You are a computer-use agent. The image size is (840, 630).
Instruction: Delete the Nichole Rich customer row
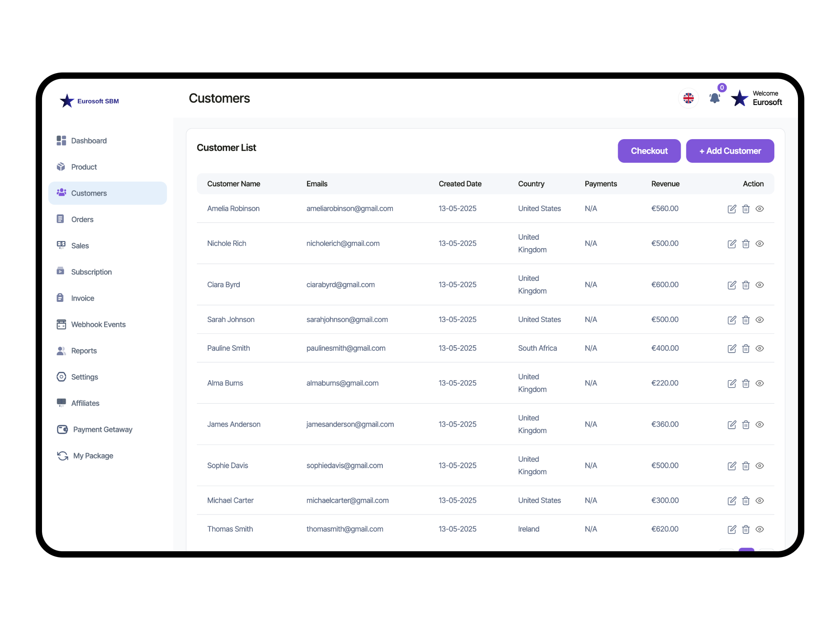(745, 244)
